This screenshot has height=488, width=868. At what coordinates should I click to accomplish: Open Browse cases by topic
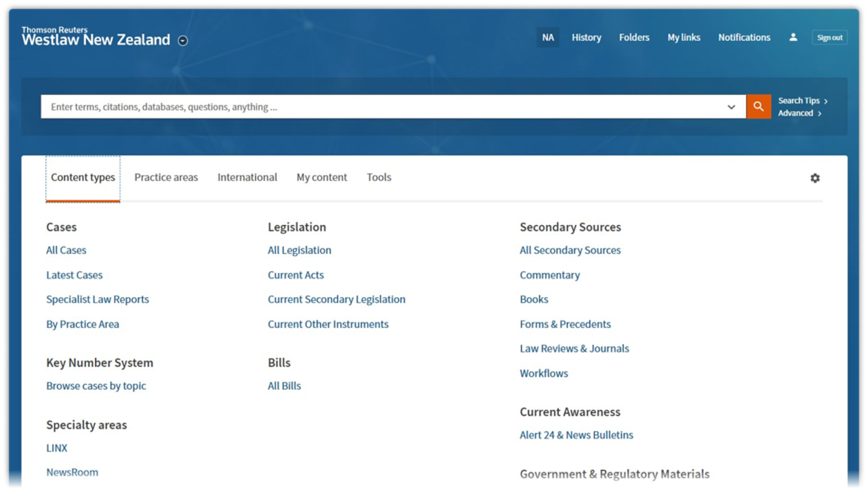coord(96,386)
